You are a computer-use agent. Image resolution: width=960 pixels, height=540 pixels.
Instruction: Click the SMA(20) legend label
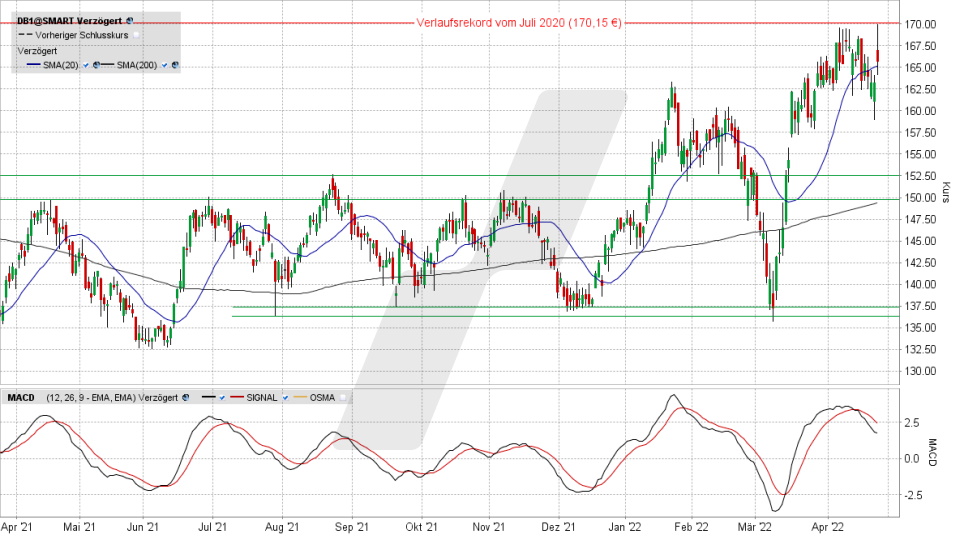point(61,65)
